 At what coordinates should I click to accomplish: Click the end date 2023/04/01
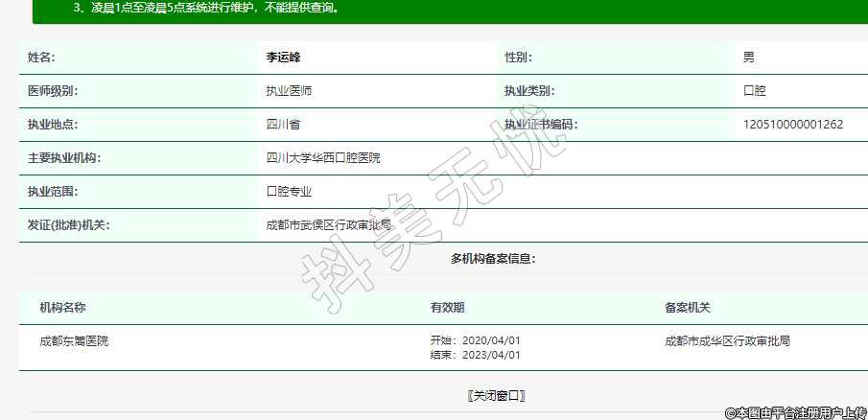[x=490, y=355]
